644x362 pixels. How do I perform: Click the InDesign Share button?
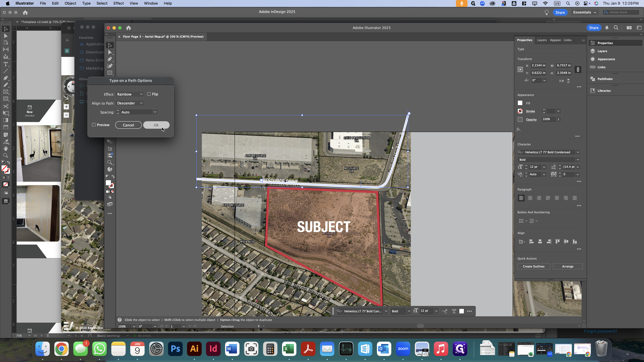pos(560,12)
